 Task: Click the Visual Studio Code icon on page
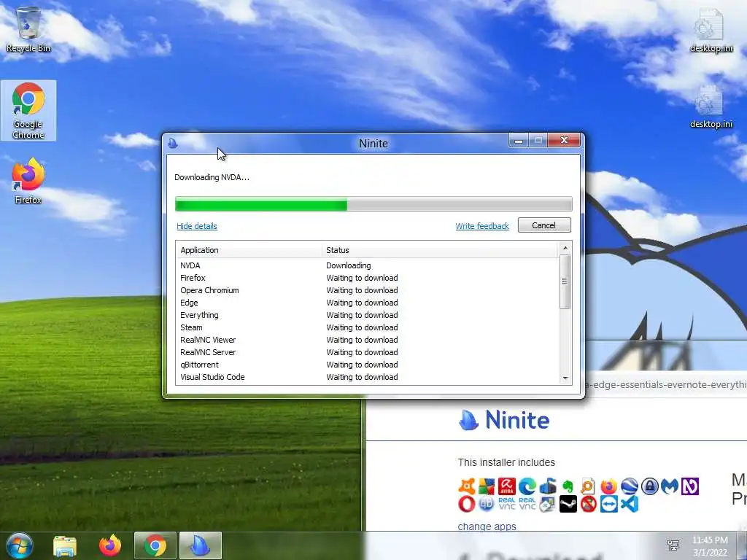point(630,504)
